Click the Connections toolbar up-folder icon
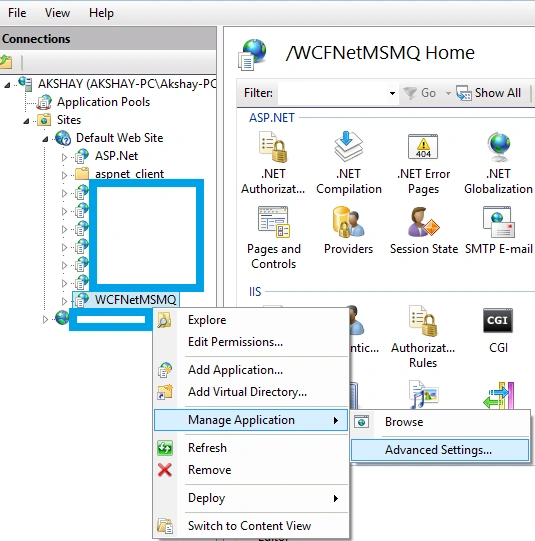The height and width of the screenshot is (541, 535). (6, 62)
